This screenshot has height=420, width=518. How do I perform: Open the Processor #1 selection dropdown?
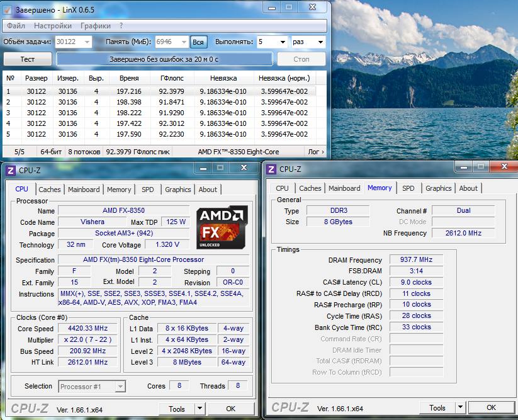(x=92, y=386)
